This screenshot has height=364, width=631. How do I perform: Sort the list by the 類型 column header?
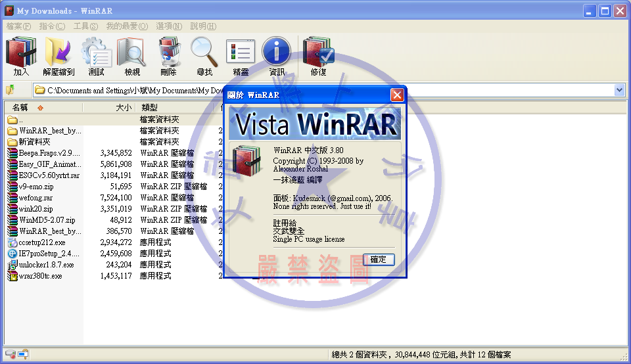pyautogui.click(x=175, y=107)
